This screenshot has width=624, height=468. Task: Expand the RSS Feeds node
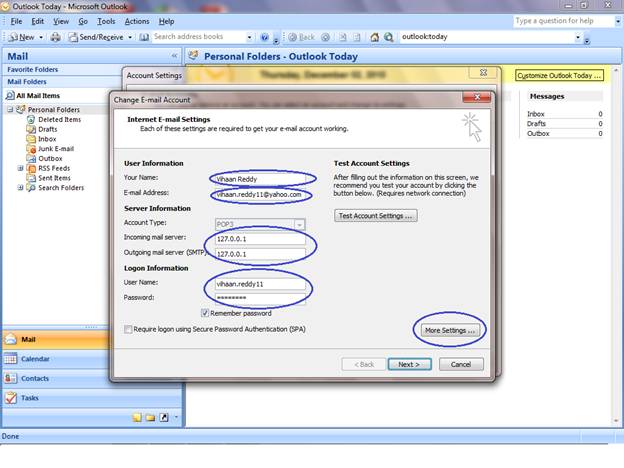pyautogui.click(x=20, y=168)
